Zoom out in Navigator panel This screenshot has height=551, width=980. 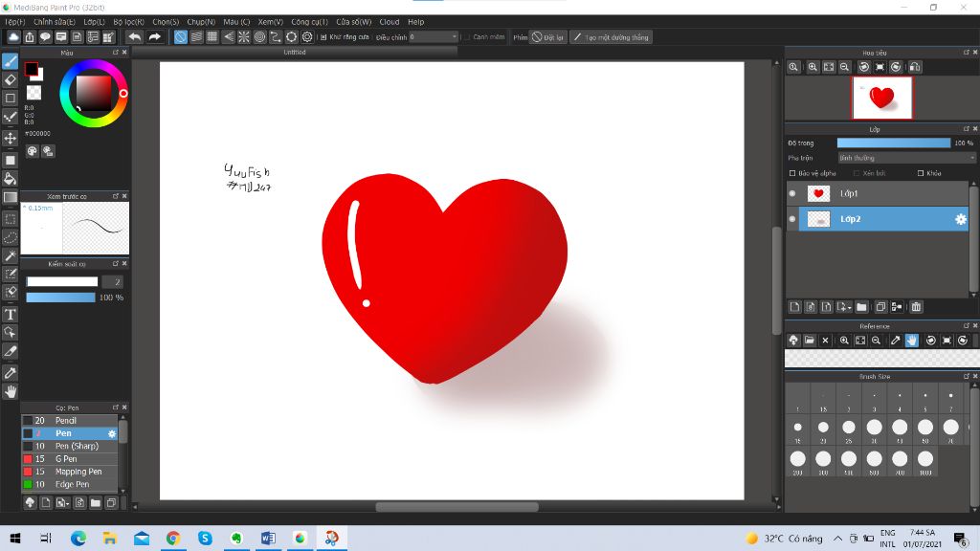tap(844, 67)
